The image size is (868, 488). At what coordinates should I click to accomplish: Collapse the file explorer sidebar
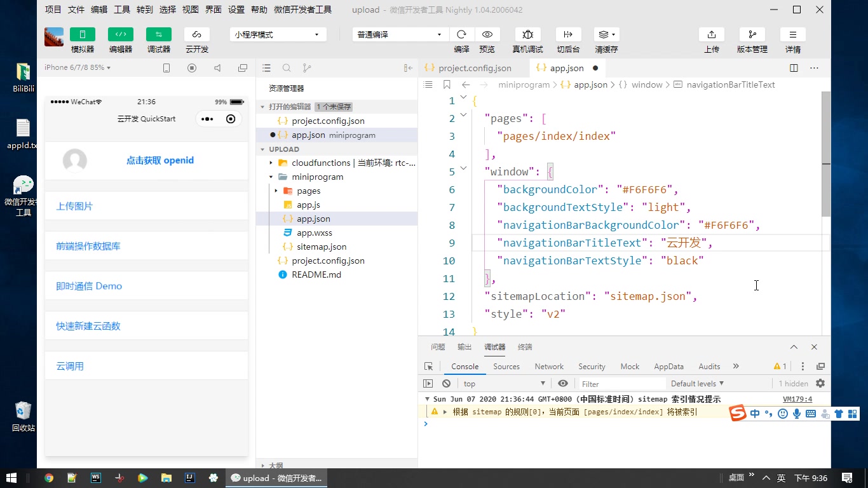click(408, 68)
